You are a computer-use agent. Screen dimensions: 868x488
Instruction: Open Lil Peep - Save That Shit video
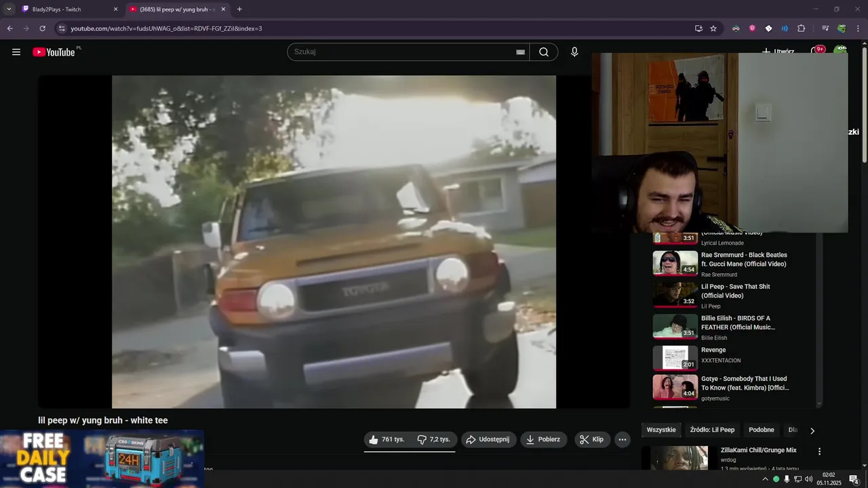(735, 291)
